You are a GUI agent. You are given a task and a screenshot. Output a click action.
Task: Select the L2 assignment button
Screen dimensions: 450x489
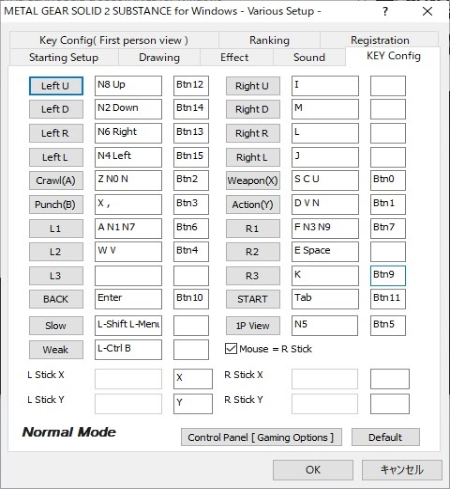(x=56, y=252)
